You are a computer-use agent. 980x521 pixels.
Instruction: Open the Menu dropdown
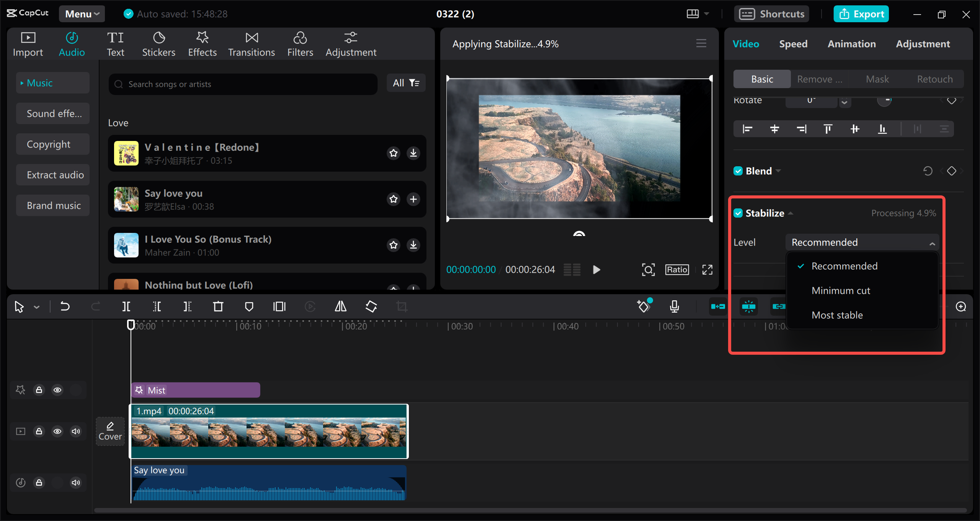pyautogui.click(x=82, y=13)
